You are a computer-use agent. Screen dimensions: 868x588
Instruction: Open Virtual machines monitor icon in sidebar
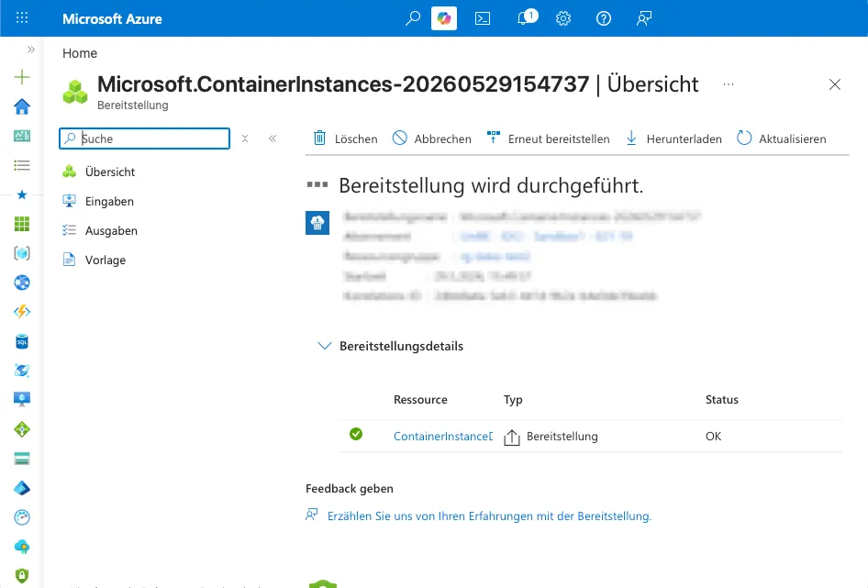(22, 399)
